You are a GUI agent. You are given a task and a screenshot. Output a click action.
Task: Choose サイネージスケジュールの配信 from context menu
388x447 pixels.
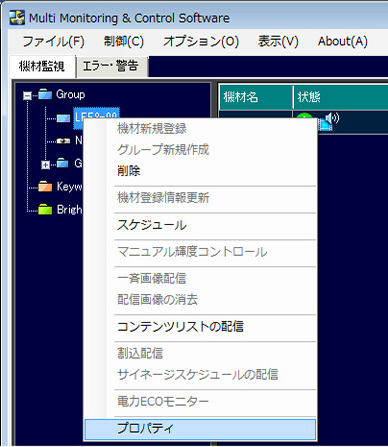pyautogui.click(x=200, y=375)
